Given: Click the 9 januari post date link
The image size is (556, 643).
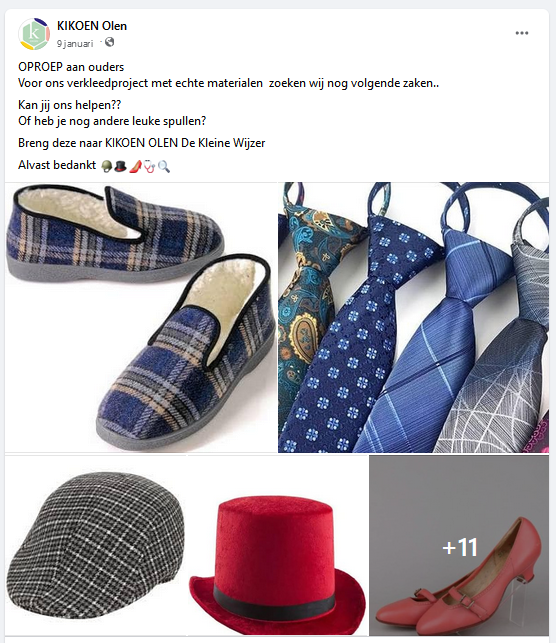Looking at the screenshot, I should click(75, 43).
